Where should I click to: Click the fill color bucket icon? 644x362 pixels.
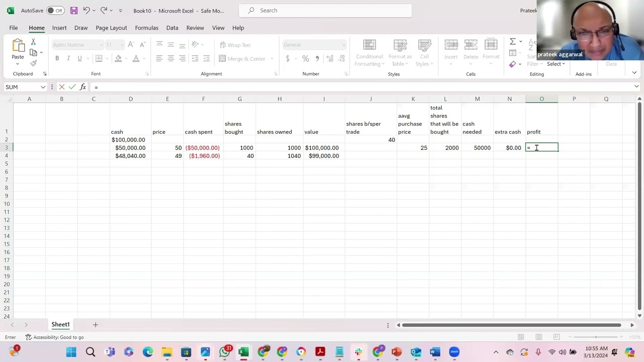pos(118,59)
